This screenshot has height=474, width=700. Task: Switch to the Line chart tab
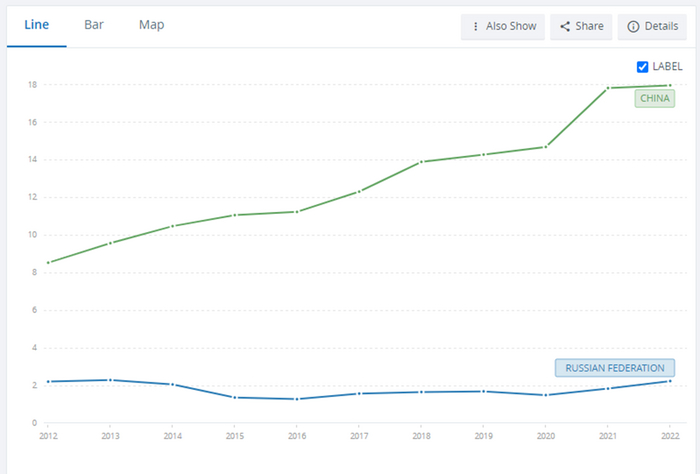[x=36, y=25]
